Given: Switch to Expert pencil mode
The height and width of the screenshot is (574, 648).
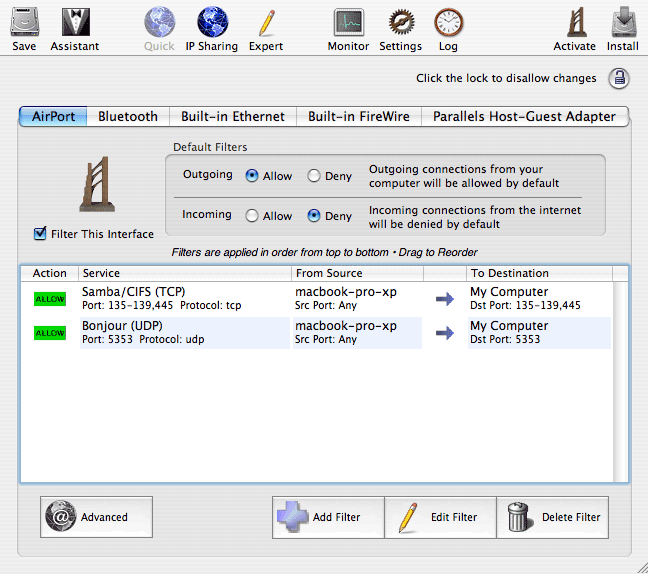Looking at the screenshot, I should (x=267, y=23).
